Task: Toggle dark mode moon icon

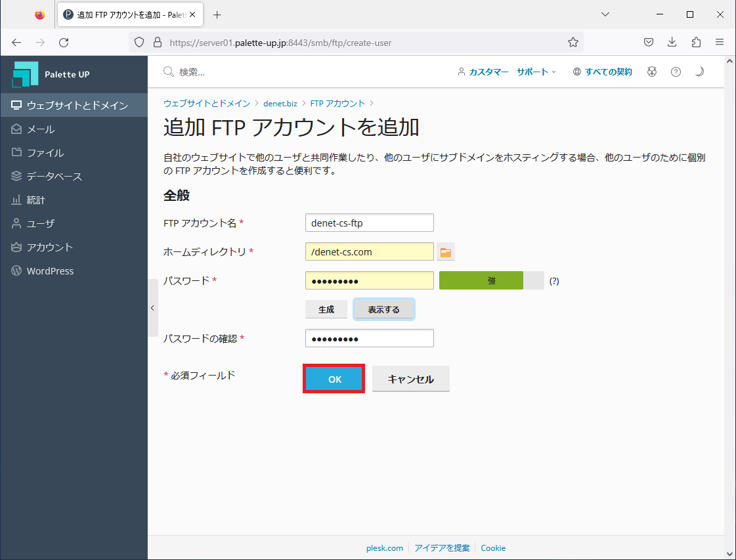Action: [699, 72]
